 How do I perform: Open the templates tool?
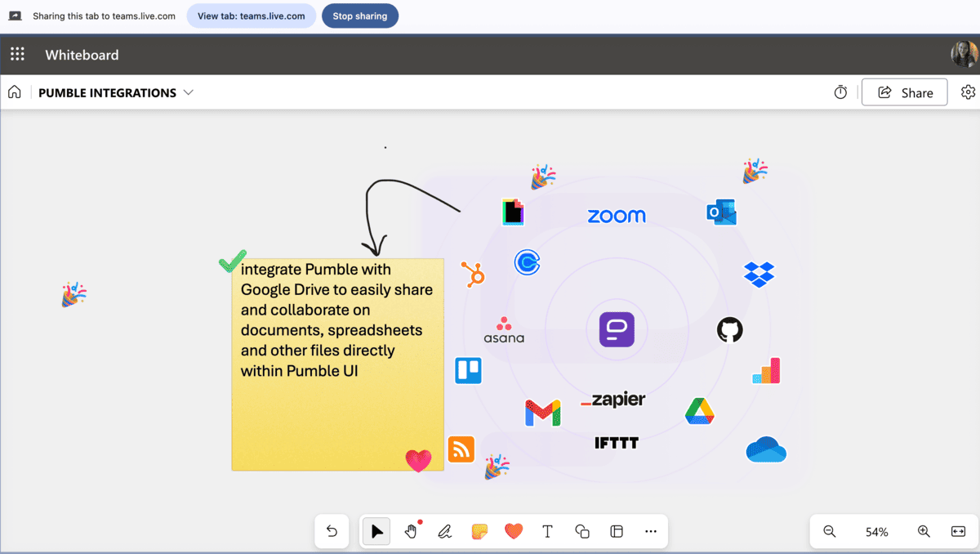coord(617,531)
